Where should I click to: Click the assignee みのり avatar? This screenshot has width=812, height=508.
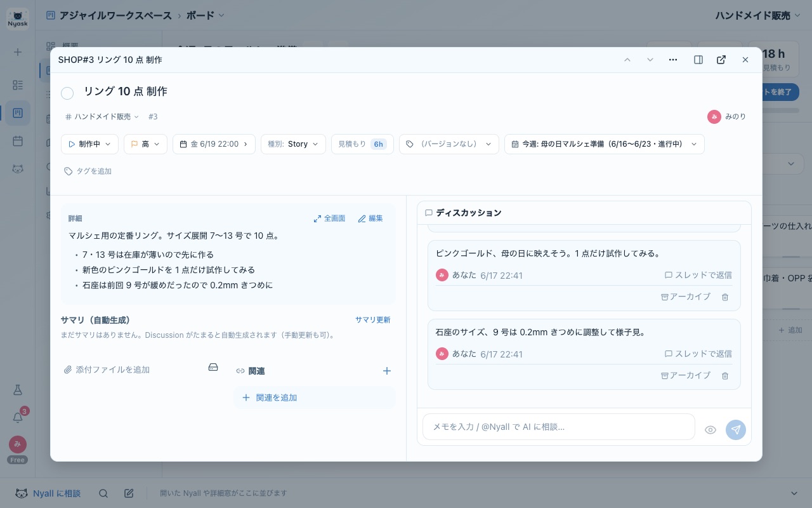[x=714, y=117]
